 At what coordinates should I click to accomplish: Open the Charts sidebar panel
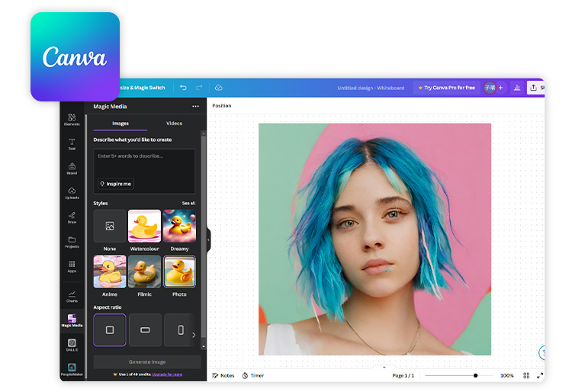coord(72,297)
